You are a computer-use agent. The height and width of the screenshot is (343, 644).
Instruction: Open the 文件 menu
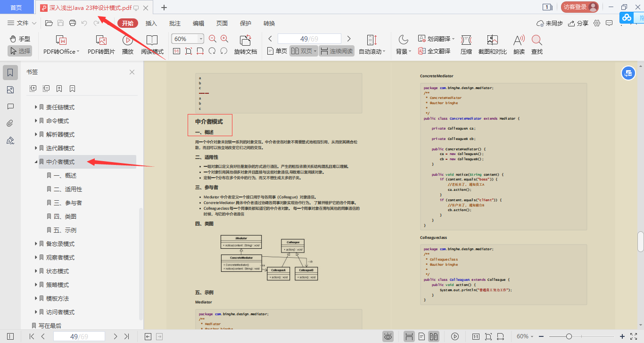(22, 23)
